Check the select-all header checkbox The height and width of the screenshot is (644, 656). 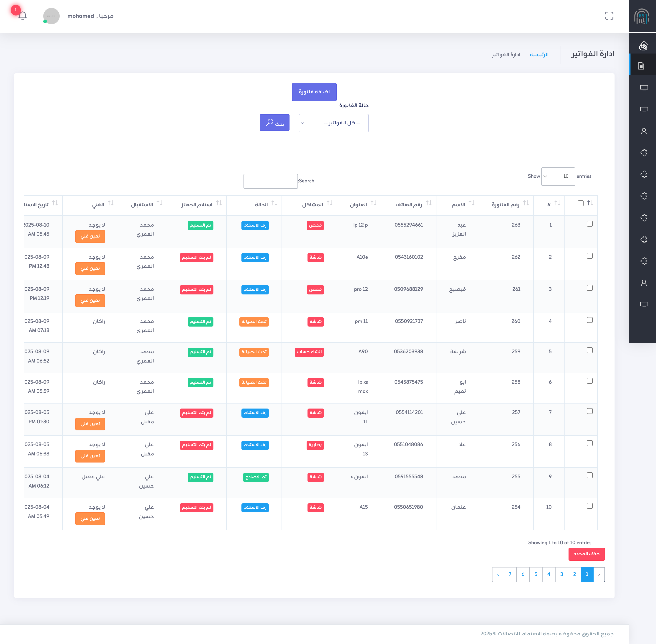[581, 204]
